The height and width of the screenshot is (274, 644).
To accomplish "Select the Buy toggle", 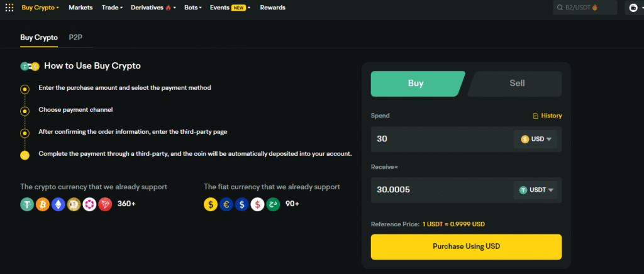I will (416, 84).
